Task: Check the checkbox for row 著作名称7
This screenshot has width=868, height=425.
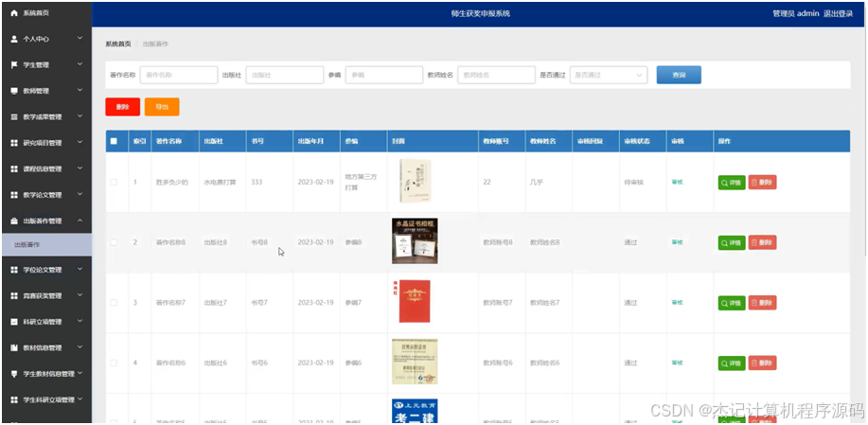Action: [x=114, y=303]
